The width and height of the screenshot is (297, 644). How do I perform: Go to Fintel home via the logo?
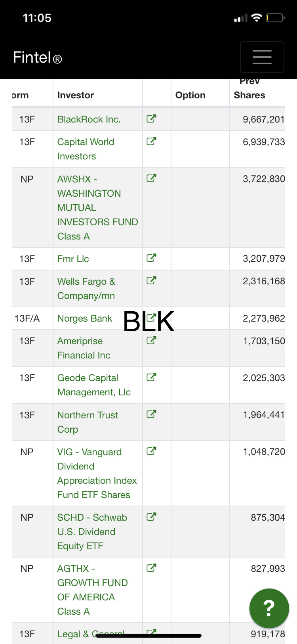coord(37,57)
